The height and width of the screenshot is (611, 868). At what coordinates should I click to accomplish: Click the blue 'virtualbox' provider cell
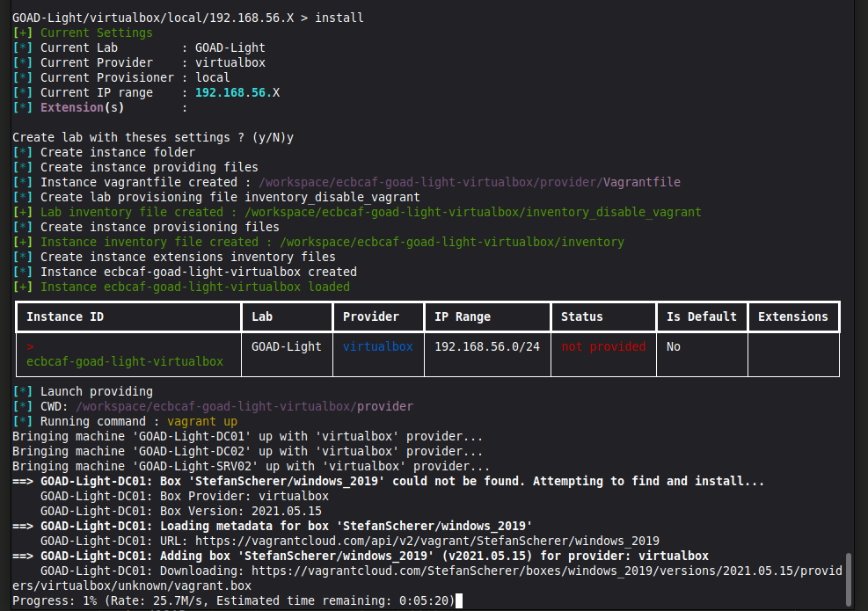[x=377, y=346]
